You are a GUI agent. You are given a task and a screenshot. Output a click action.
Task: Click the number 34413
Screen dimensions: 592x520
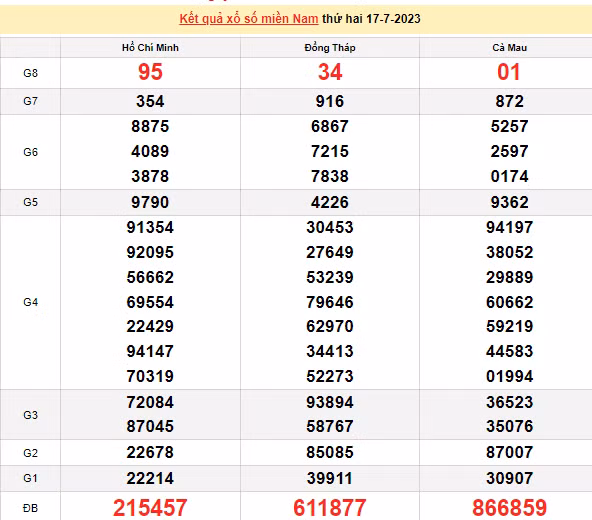330,351
